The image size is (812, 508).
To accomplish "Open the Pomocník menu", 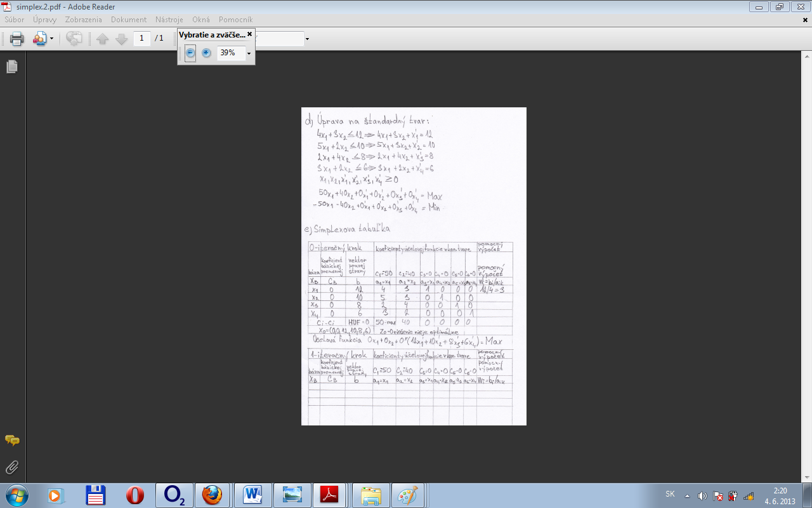I will 235,20.
